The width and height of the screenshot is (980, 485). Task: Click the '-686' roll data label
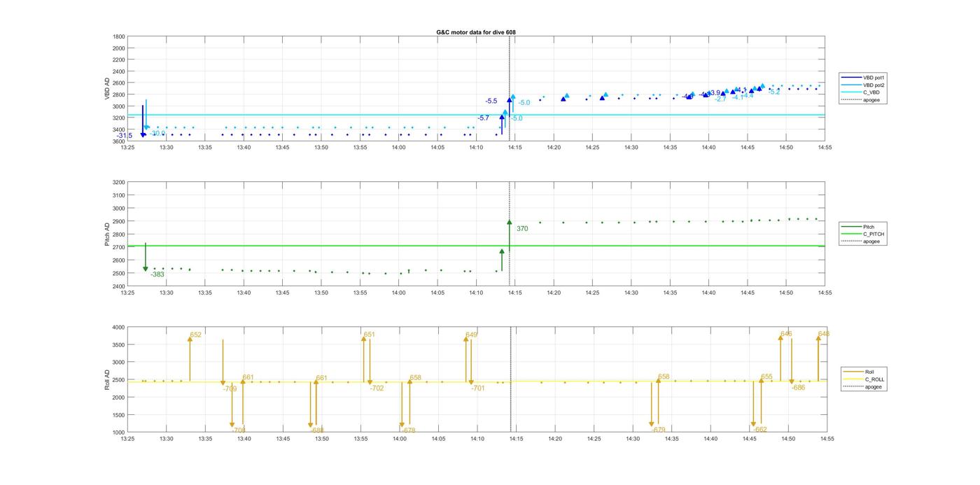pos(799,388)
